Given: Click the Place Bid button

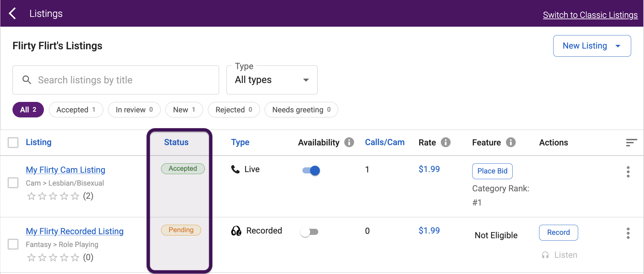Looking at the screenshot, I should coord(492,171).
